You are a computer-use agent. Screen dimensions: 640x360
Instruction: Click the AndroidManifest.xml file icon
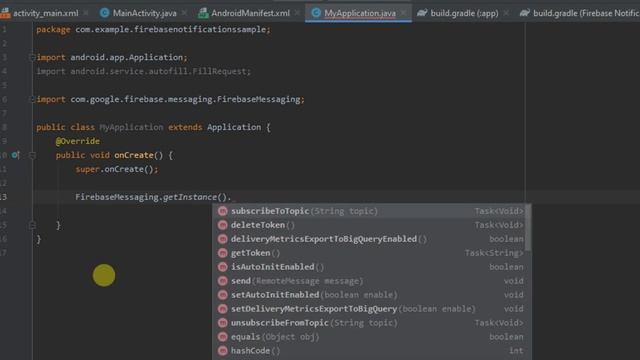(x=203, y=13)
